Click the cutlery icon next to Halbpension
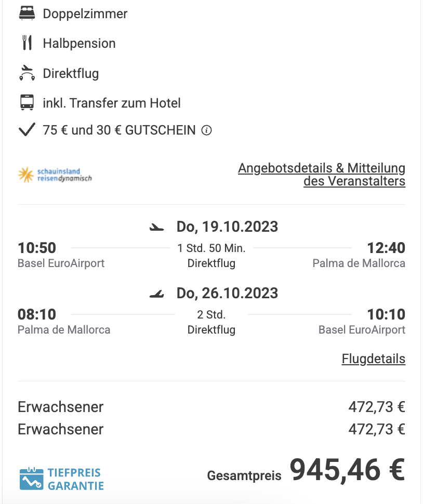 [27, 43]
